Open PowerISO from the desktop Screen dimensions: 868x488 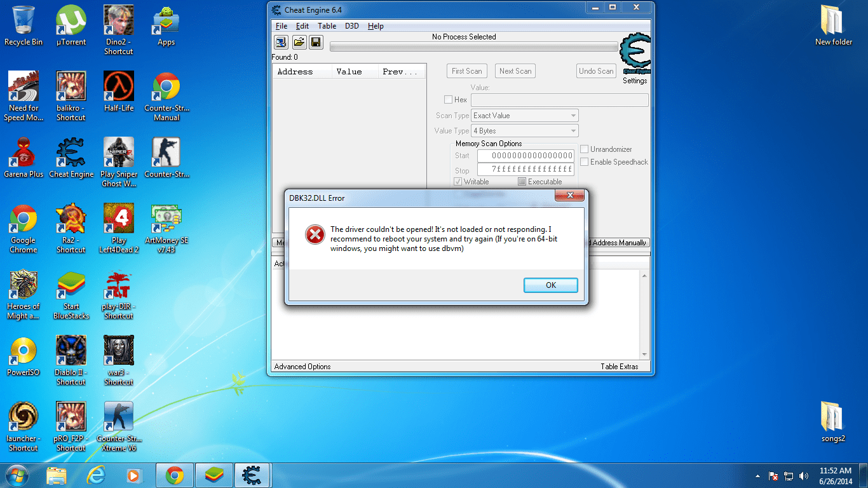[x=23, y=351]
